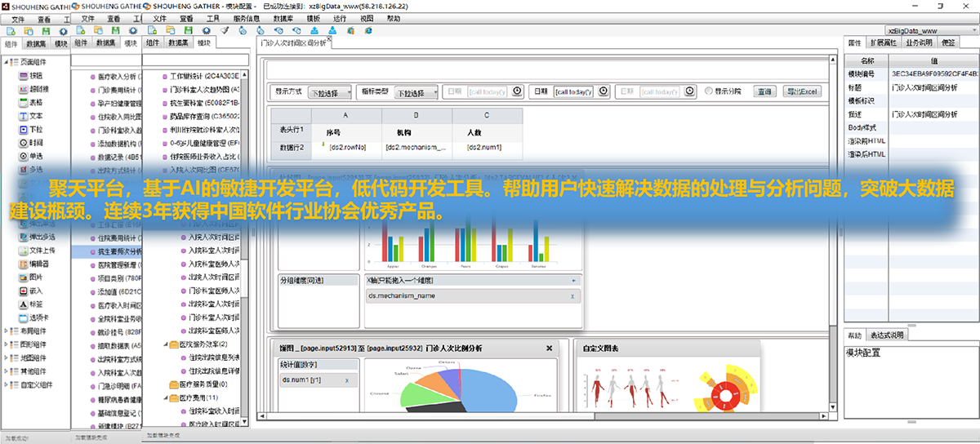Expand the 布局组件 tree node
980x444 pixels.
click(x=7, y=331)
